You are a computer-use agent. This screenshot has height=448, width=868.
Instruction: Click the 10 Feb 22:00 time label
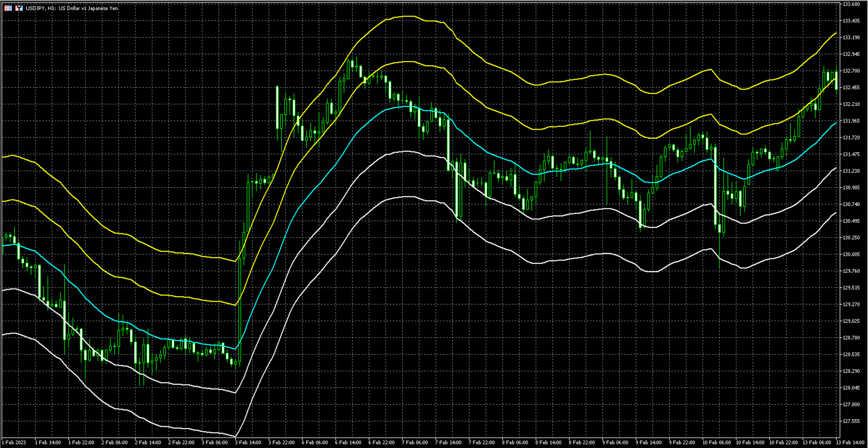[783, 443]
